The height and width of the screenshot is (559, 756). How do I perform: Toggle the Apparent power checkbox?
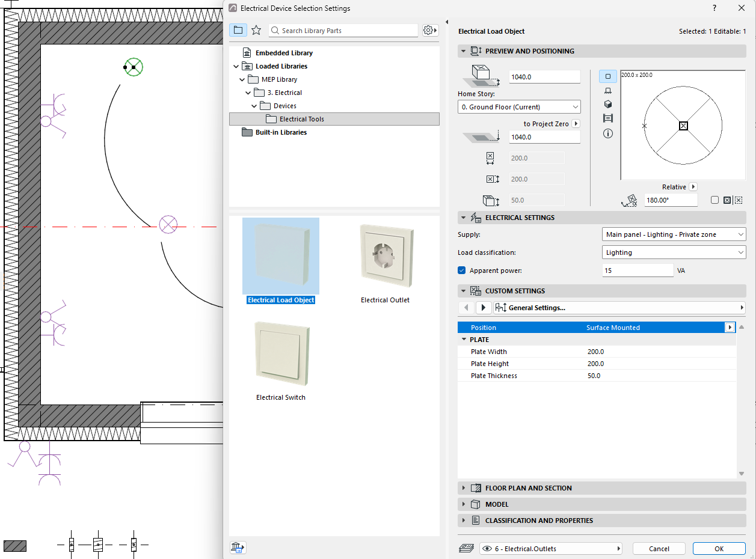click(462, 270)
